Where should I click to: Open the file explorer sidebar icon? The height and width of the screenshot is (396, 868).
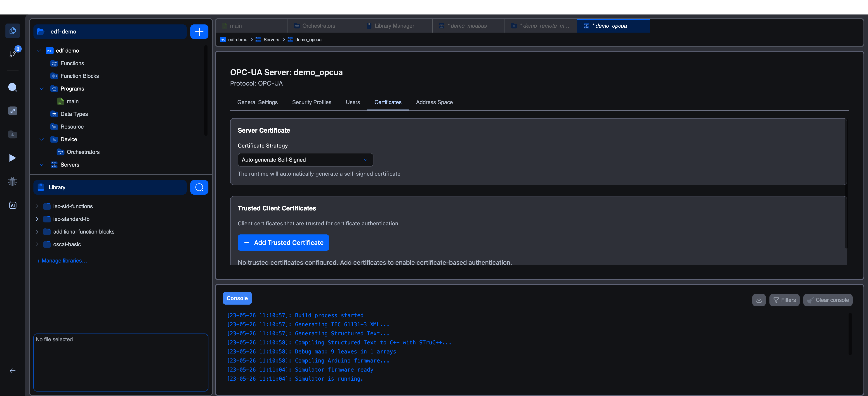tap(12, 31)
